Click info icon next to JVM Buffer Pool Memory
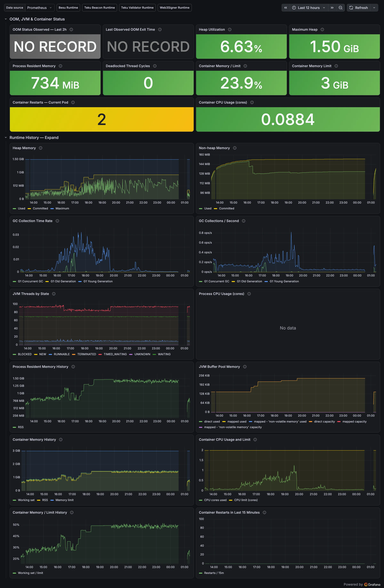The width and height of the screenshot is (384, 588). pos(245,367)
